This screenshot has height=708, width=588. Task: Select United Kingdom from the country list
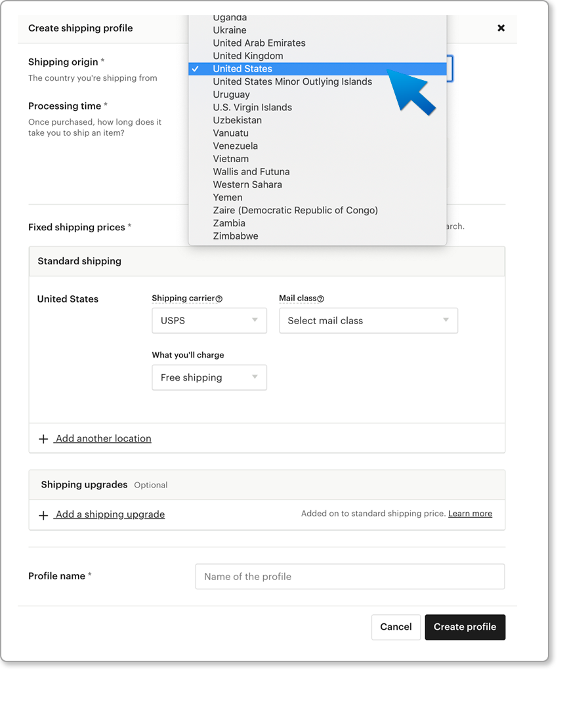point(247,56)
